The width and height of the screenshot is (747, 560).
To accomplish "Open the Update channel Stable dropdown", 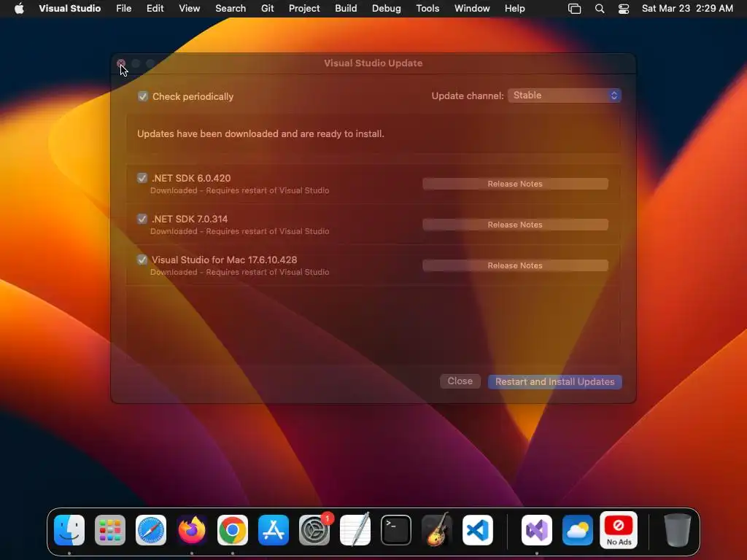I will [x=565, y=96].
